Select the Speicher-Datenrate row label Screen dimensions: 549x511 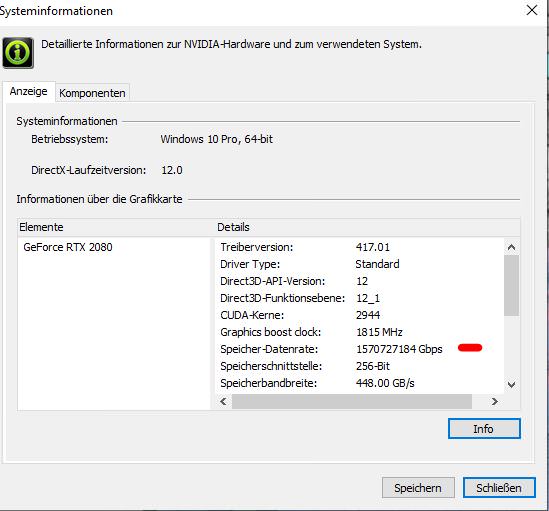click(x=269, y=349)
